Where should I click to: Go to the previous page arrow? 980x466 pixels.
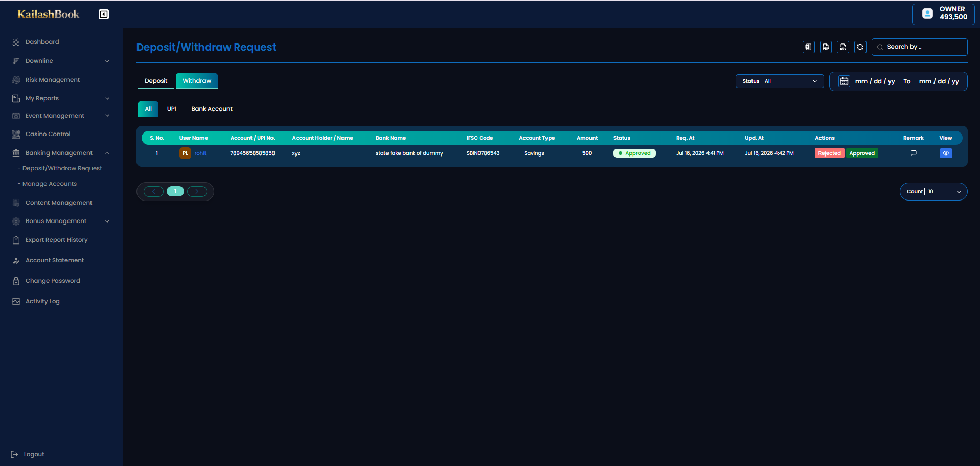(153, 191)
